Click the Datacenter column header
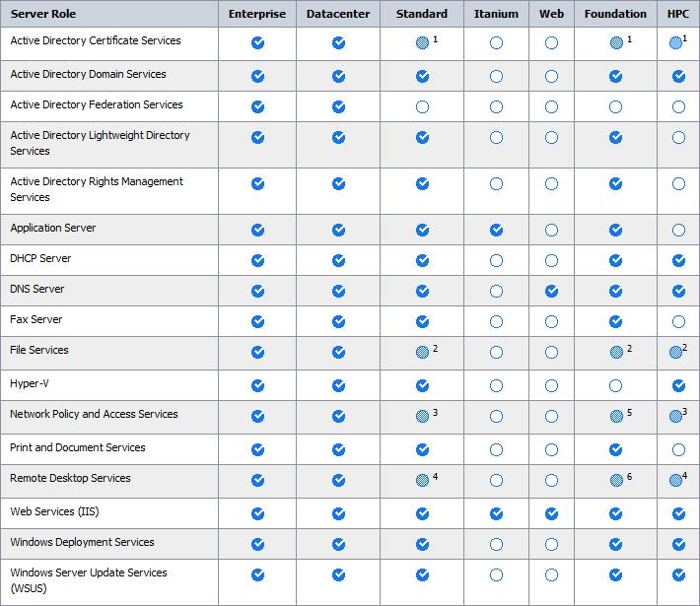 pyautogui.click(x=338, y=14)
